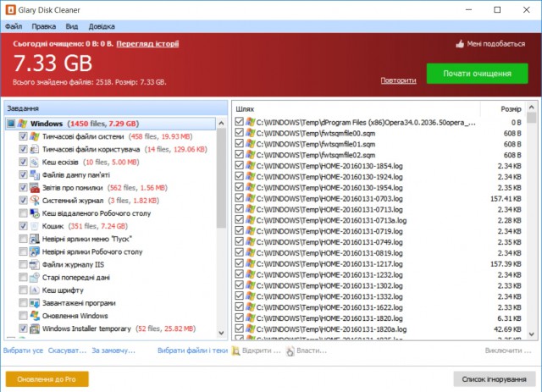Click the Повторити link
Screen dimensions: 542x392
point(398,80)
